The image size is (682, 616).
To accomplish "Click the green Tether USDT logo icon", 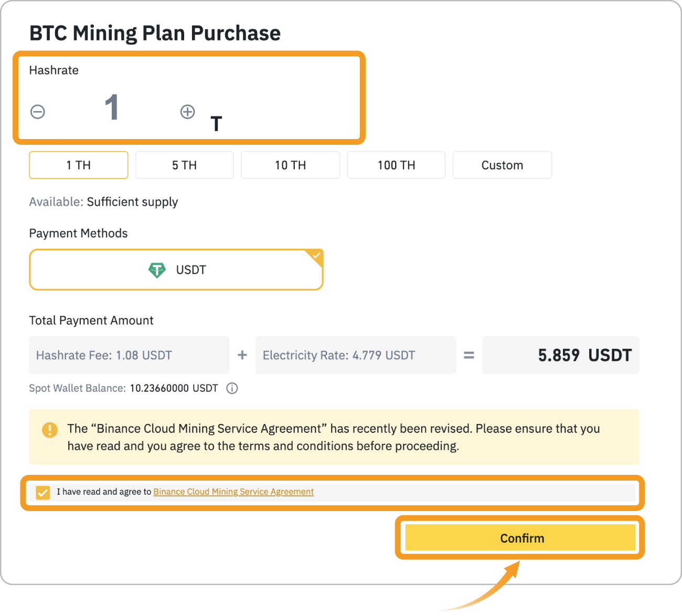I will (x=157, y=270).
